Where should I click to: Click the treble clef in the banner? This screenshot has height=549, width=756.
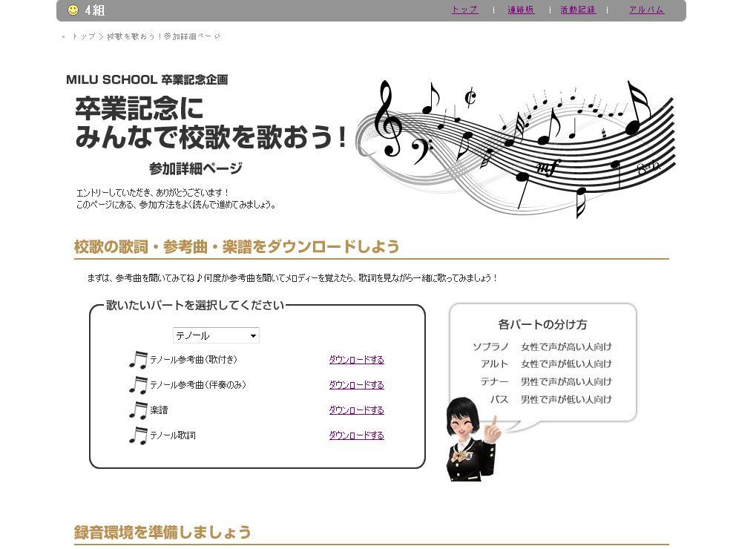click(x=387, y=119)
